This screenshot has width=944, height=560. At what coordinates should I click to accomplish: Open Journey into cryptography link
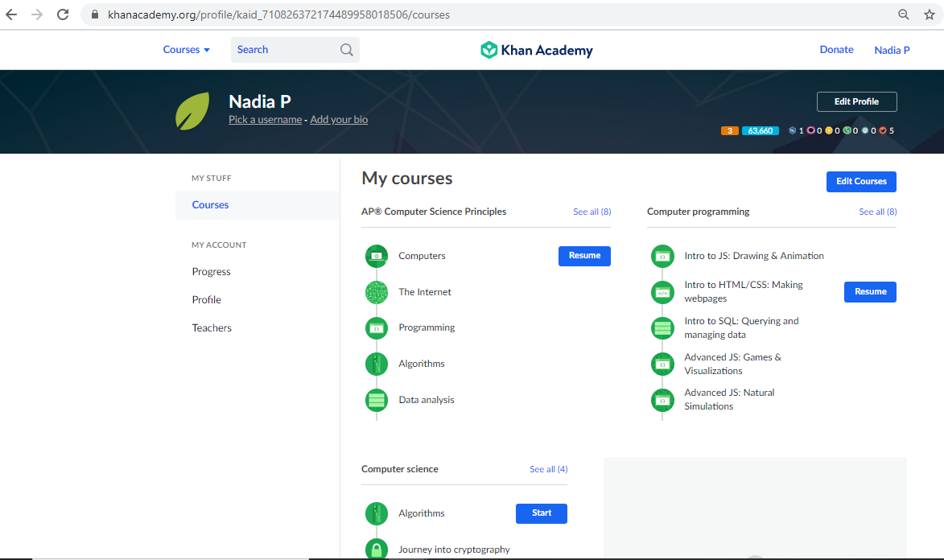click(x=454, y=550)
